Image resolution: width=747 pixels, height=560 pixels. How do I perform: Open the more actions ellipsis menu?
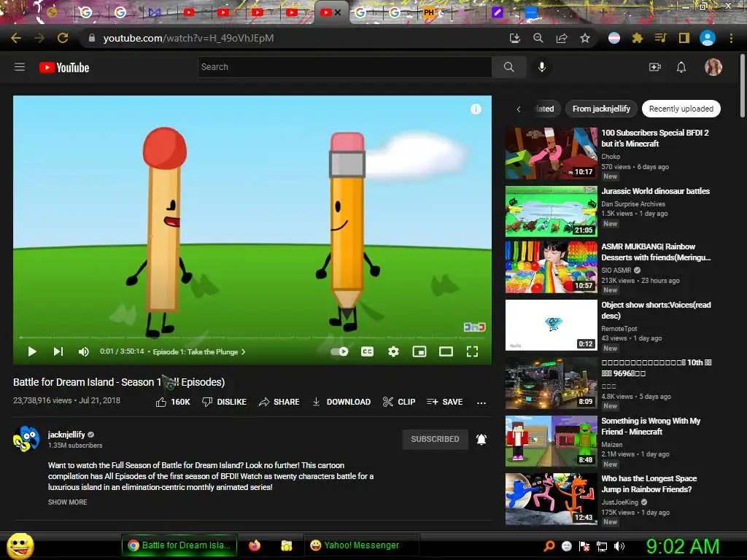click(481, 402)
